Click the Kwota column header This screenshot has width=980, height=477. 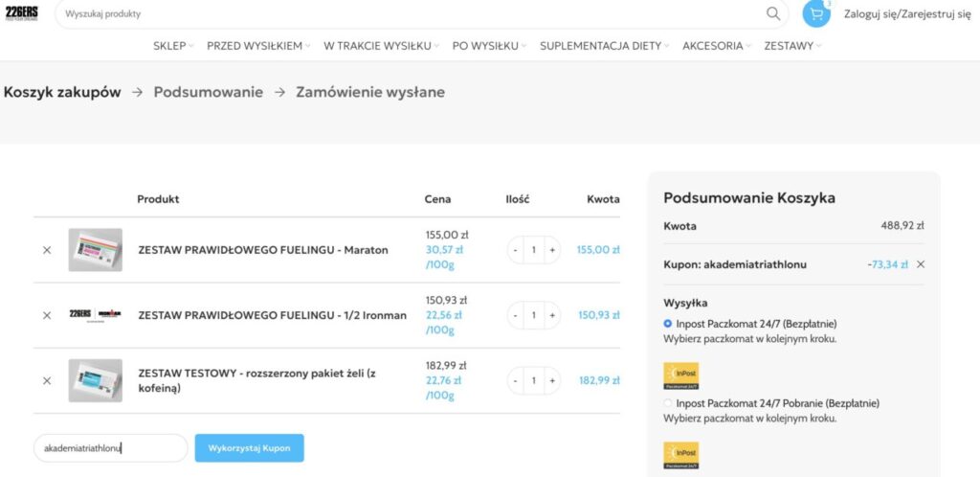click(603, 199)
